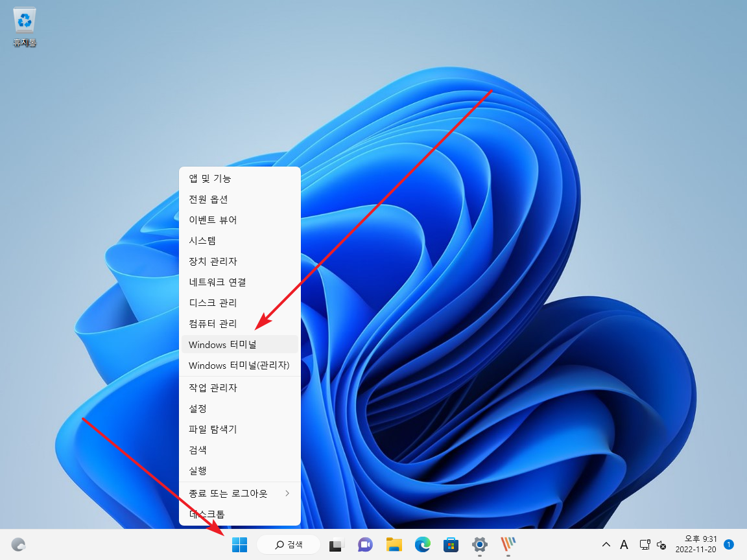Open the muted volume tray icon
The width and height of the screenshot is (747, 560).
661,544
